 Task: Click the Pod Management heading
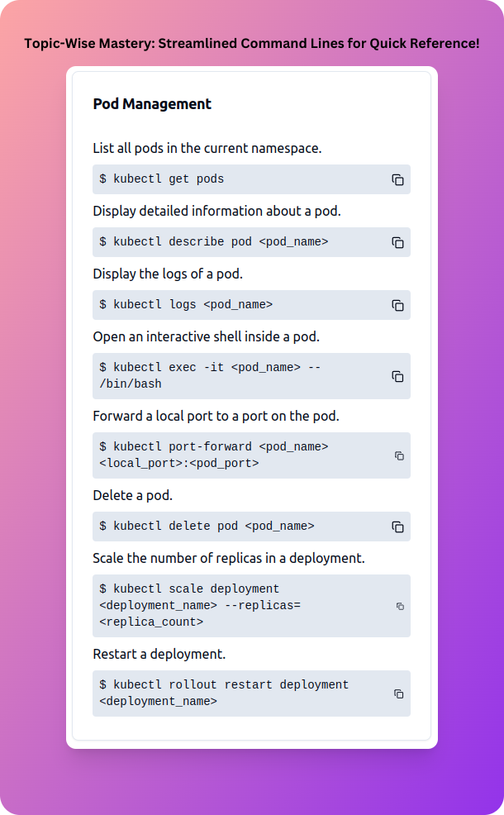(152, 104)
